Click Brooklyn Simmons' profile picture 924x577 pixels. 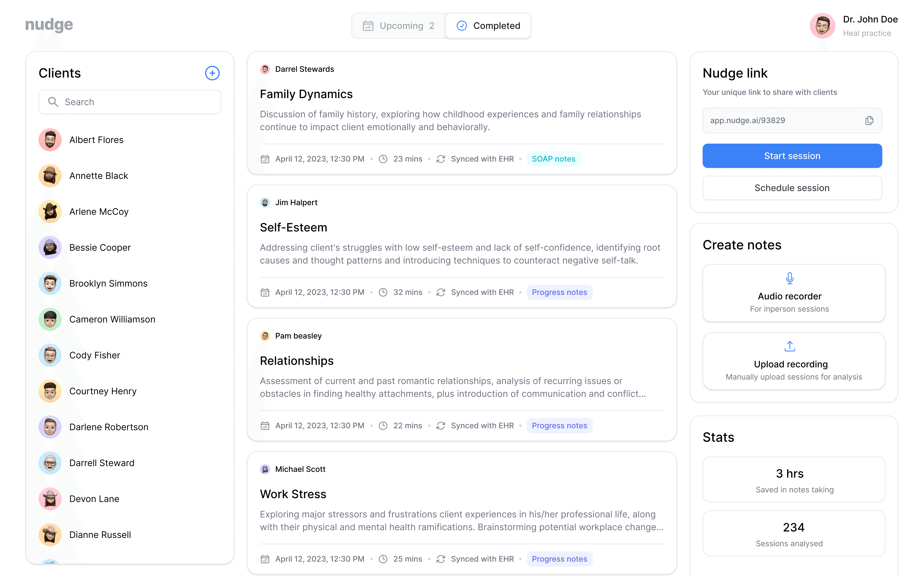tap(50, 283)
